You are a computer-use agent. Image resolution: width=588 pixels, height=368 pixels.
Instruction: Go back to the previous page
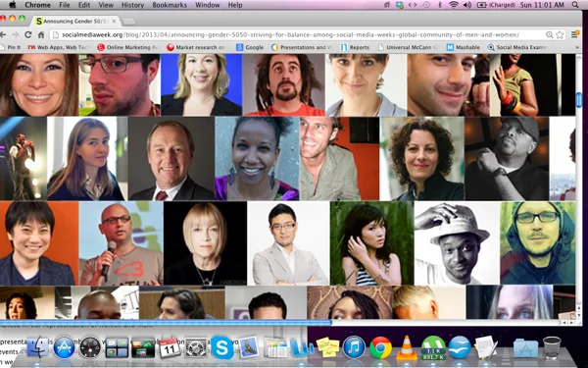point(3,34)
